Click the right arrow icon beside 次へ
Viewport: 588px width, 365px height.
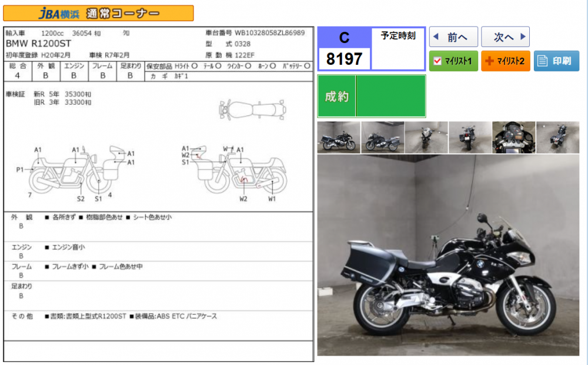click(x=523, y=37)
